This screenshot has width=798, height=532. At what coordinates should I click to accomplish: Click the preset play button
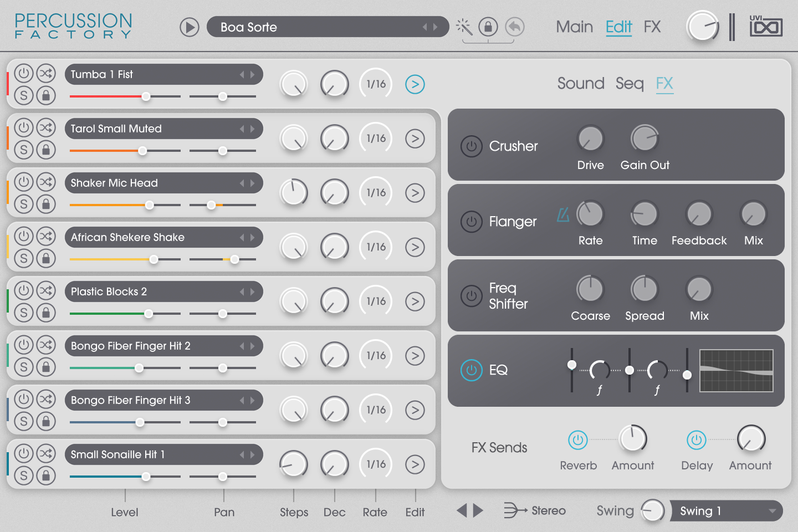point(190,27)
